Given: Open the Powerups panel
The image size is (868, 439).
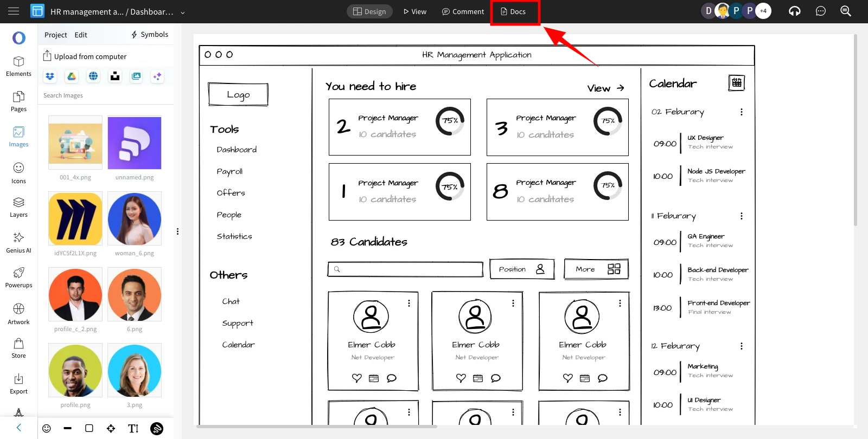Looking at the screenshot, I should 18,277.
